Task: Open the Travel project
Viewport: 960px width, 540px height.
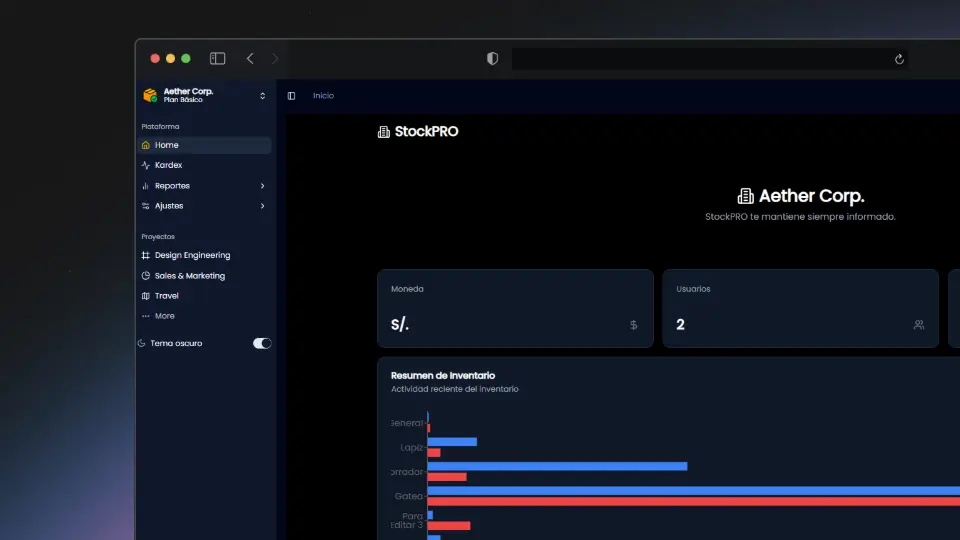Action: [205, 296]
